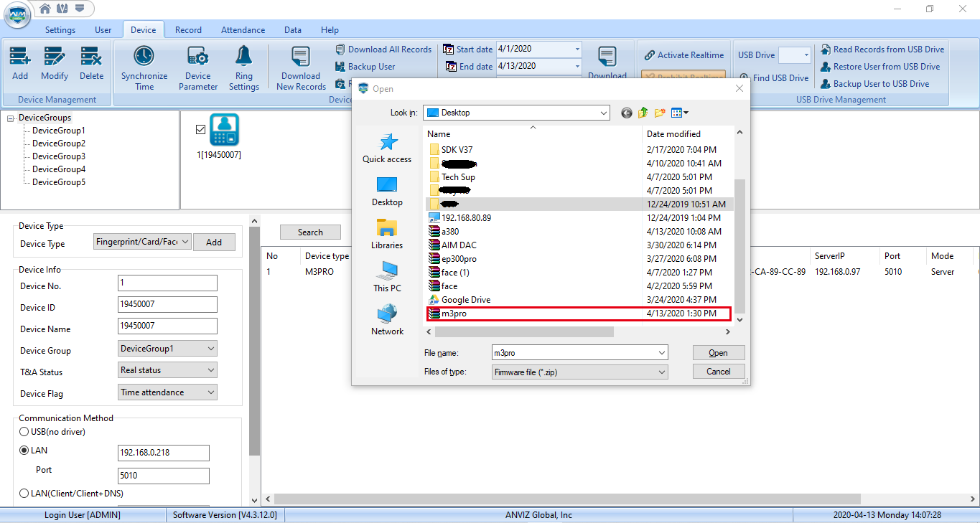Open Files of type dropdown

click(661, 372)
